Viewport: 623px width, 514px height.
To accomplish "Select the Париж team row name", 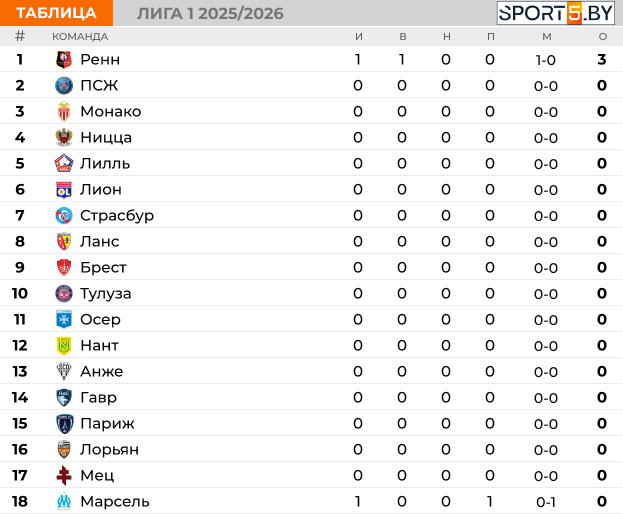I will coord(107,423).
